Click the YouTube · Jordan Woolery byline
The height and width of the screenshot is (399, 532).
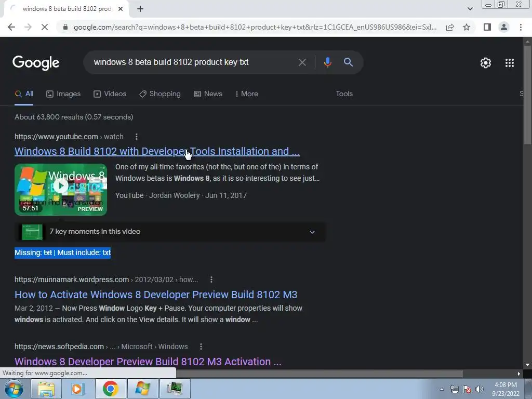pyautogui.click(x=157, y=195)
